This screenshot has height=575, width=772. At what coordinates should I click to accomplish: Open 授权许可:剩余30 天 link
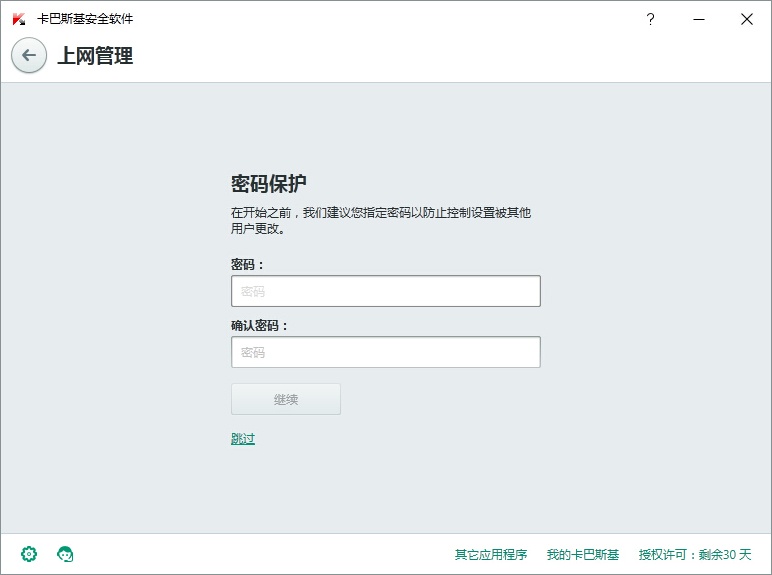(x=695, y=554)
